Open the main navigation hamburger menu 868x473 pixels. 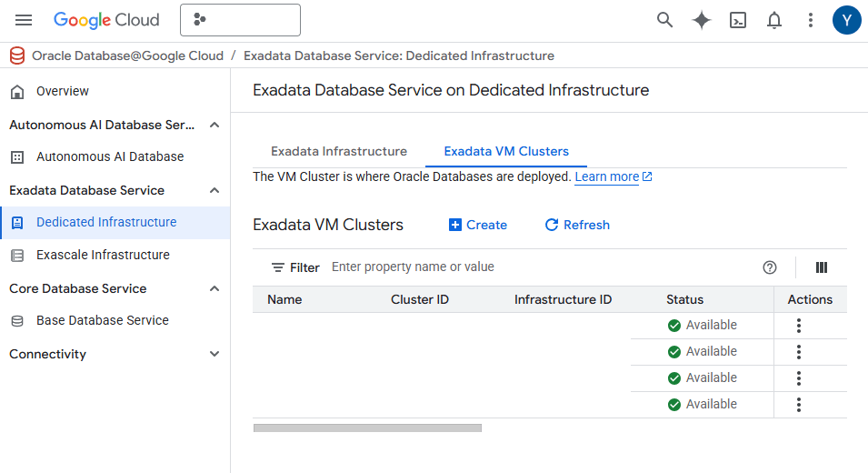[x=24, y=21]
